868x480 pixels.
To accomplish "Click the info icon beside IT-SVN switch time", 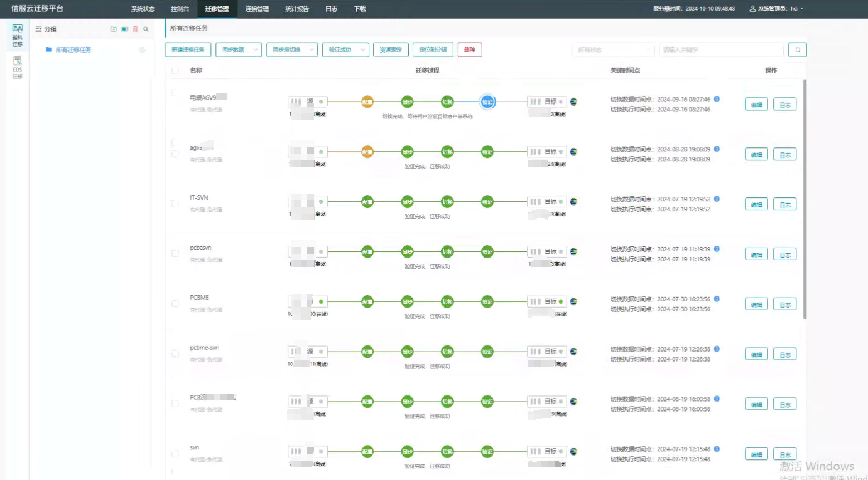I will click(x=717, y=199).
